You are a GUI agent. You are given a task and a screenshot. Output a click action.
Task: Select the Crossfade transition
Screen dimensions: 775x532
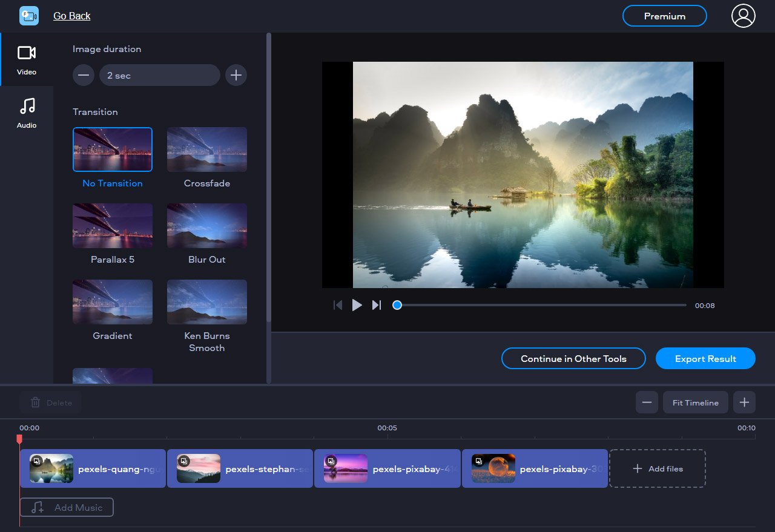click(206, 149)
